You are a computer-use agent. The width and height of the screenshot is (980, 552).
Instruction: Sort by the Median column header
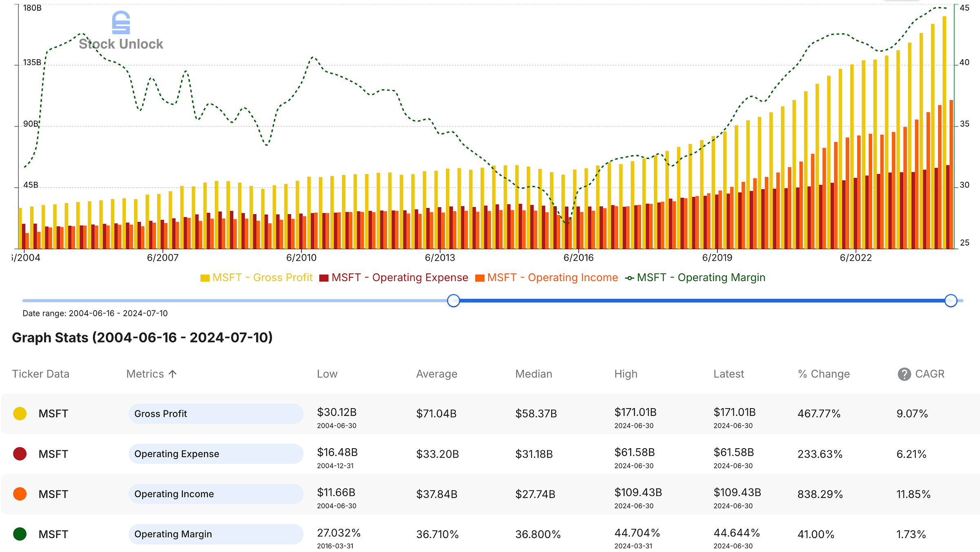(534, 374)
